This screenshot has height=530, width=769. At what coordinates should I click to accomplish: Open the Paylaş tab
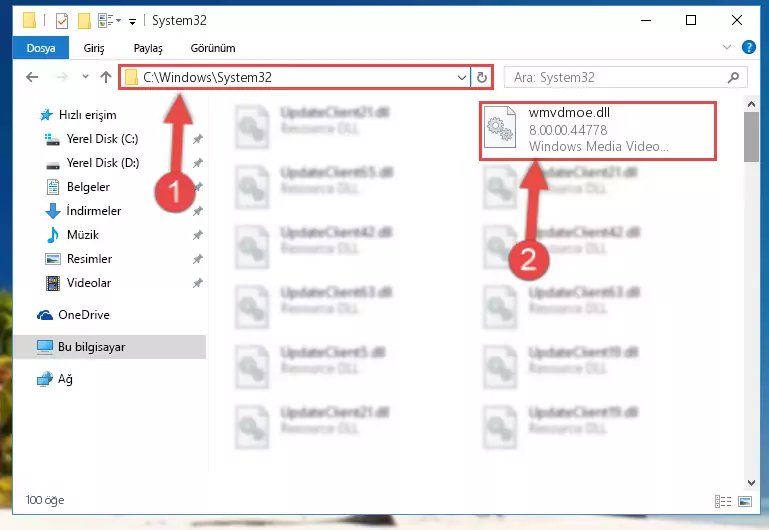click(148, 48)
